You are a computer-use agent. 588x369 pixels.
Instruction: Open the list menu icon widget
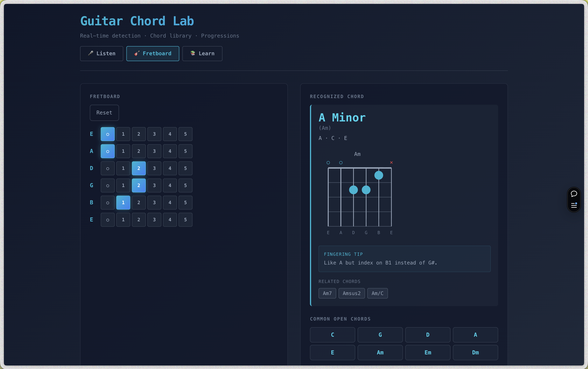point(574,205)
